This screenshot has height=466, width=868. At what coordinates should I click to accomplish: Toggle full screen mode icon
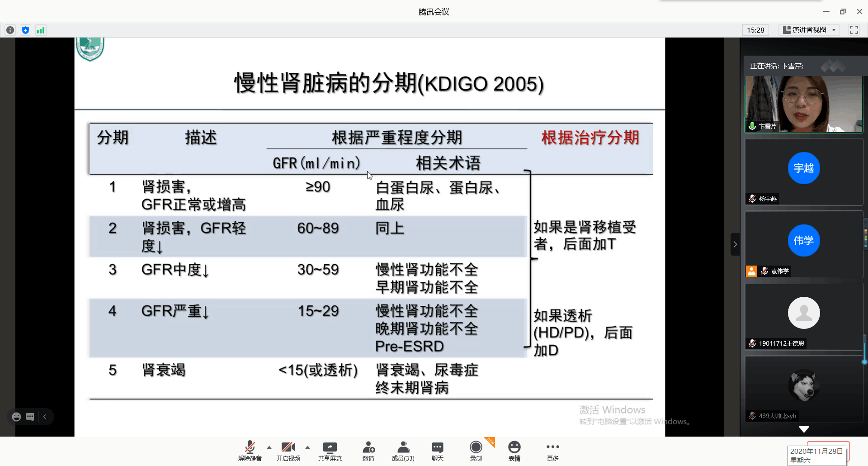point(854,30)
